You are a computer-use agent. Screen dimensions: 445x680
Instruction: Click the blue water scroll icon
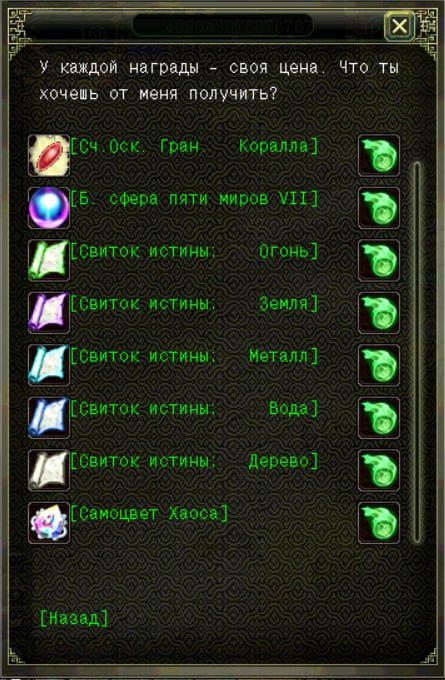(x=49, y=418)
